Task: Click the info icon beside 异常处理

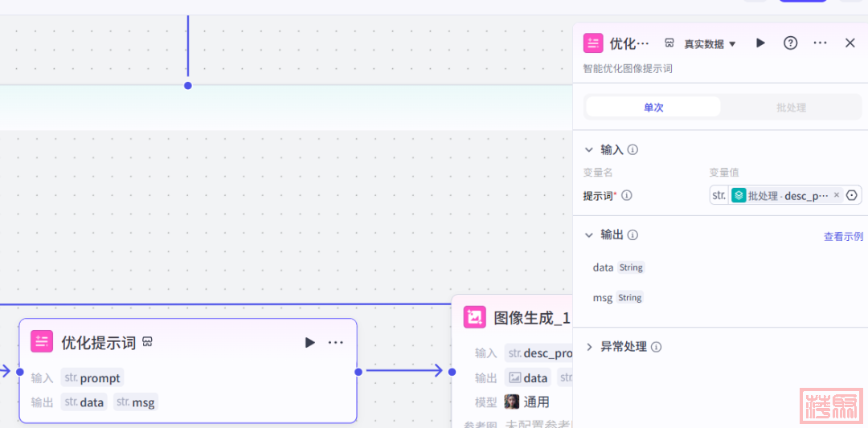Action: point(656,347)
